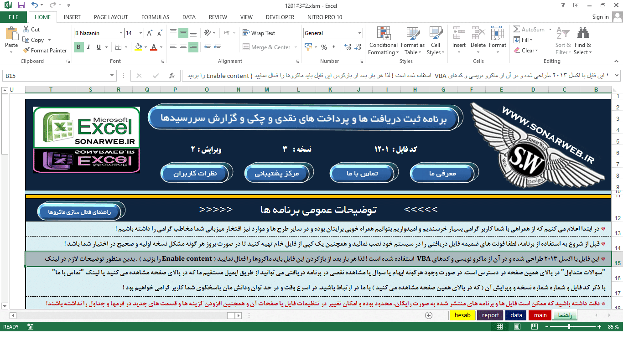Click Sign in at top right
644x350 pixels.
click(x=600, y=17)
